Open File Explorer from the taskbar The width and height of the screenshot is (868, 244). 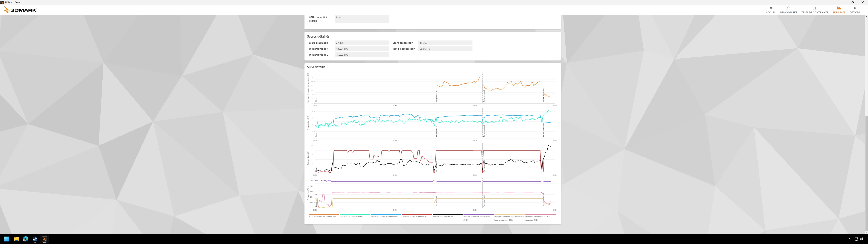(x=16, y=239)
